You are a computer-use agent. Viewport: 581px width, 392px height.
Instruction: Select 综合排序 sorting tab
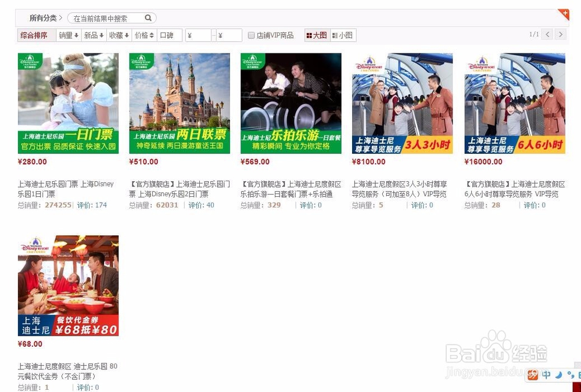click(36, 35)
